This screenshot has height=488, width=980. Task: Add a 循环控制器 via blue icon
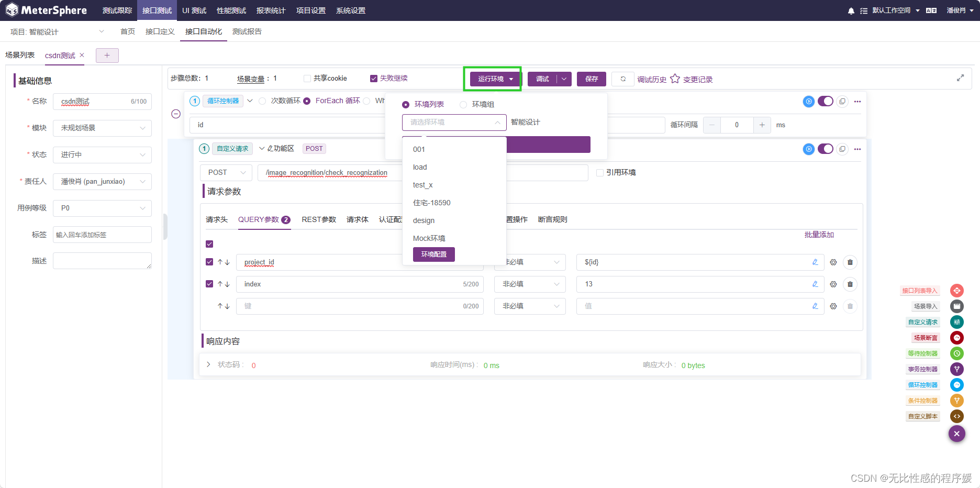point(957,385)
